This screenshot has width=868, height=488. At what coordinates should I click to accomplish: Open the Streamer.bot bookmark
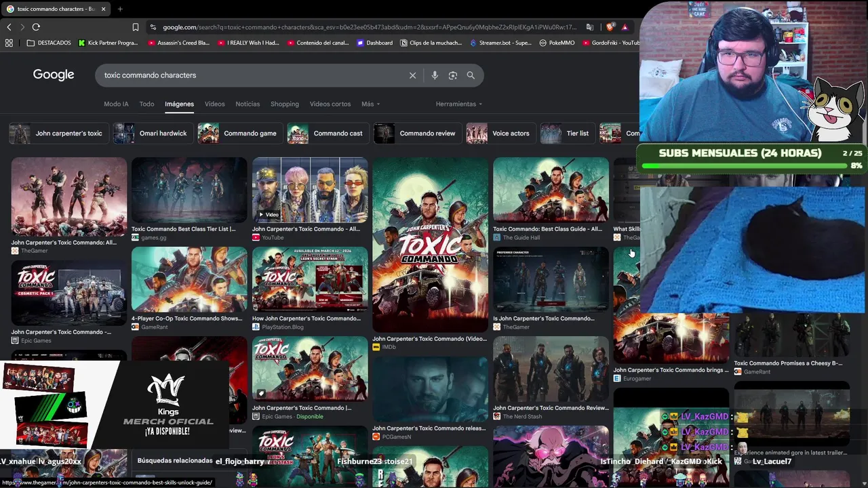pyautogui.click(x=501, y=43)
